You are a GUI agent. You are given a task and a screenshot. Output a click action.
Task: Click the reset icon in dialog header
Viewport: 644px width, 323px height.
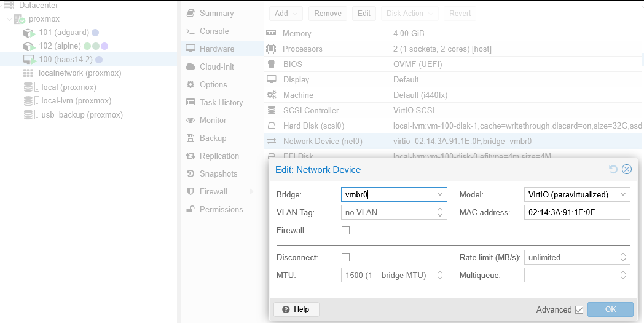click(x=613, y=169)
